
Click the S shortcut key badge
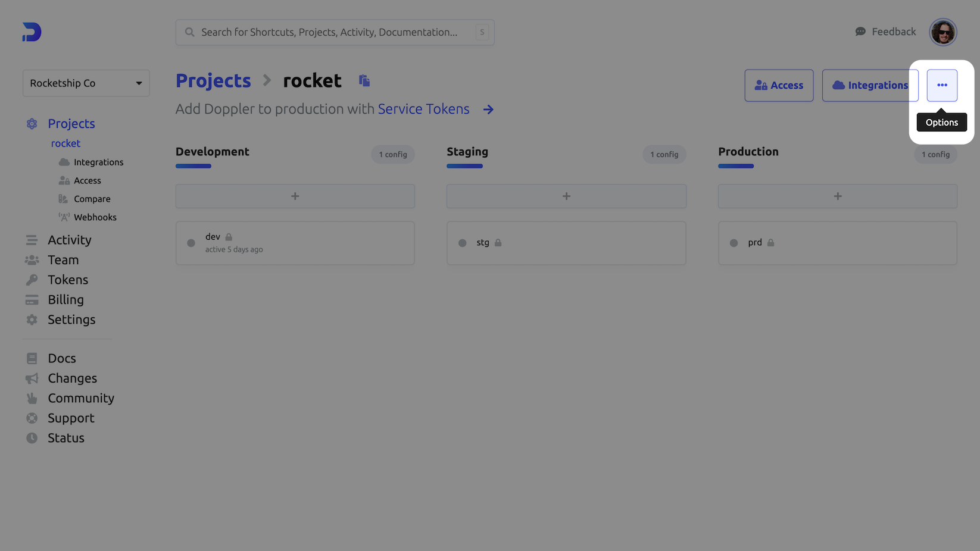[482, 32]
